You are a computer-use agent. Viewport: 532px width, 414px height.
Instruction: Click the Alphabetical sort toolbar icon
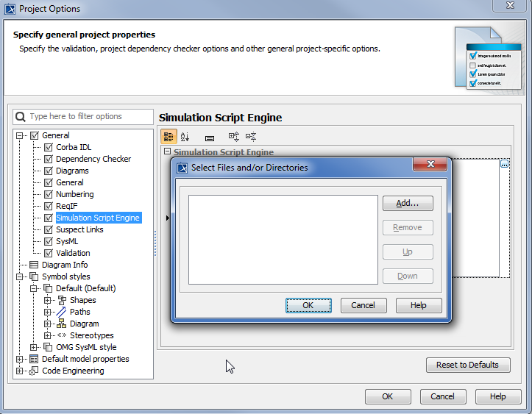pos(185,137)
